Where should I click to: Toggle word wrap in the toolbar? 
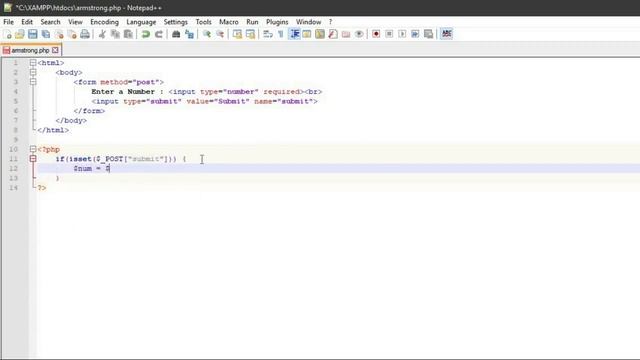point(268,34)
